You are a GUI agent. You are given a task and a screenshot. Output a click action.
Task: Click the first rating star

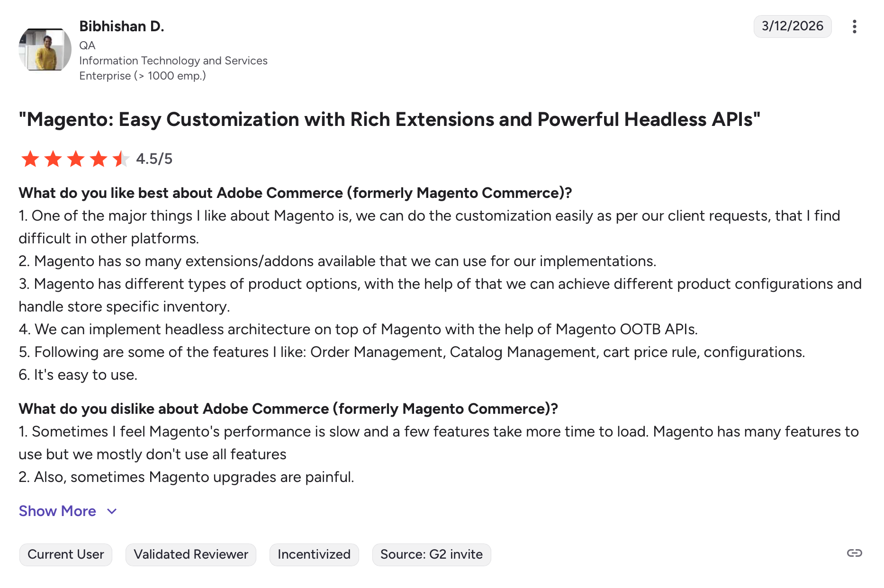[x=30, y=159]
